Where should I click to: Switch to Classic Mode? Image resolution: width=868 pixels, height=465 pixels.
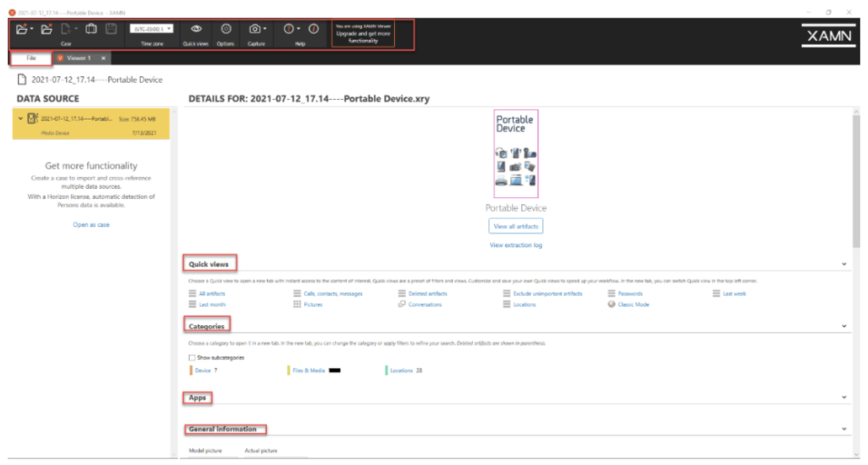click(633, 305)
